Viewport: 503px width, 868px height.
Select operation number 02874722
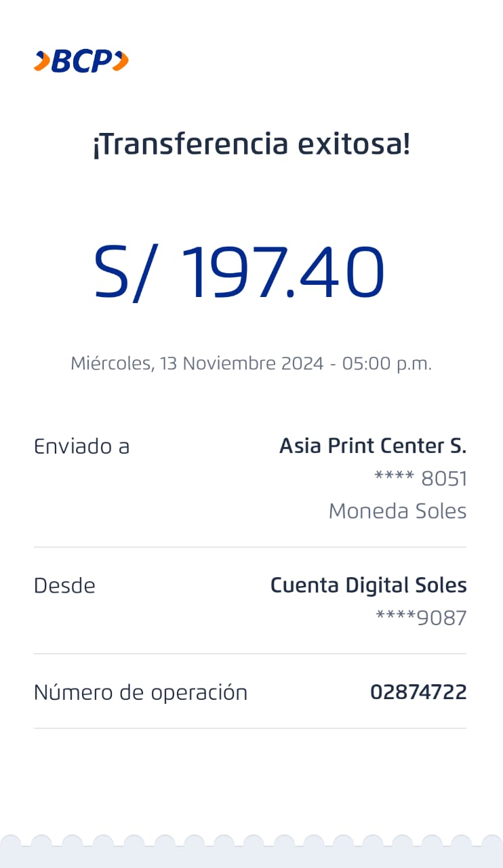pos(418,692)
